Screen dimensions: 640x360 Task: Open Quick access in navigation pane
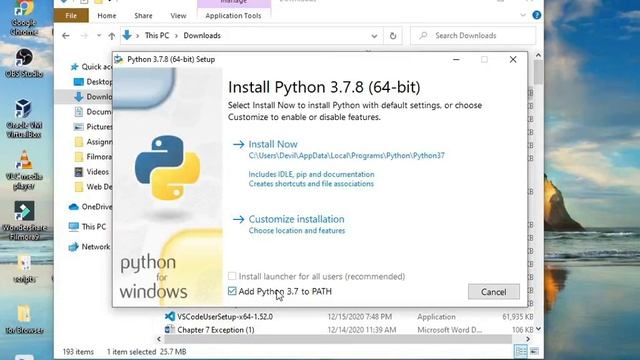click(x=91, y=67)
